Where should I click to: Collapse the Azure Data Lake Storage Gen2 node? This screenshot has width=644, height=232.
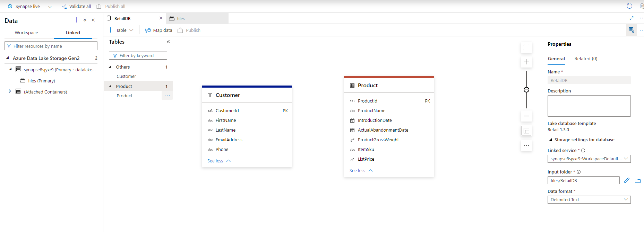click(7, 58)
